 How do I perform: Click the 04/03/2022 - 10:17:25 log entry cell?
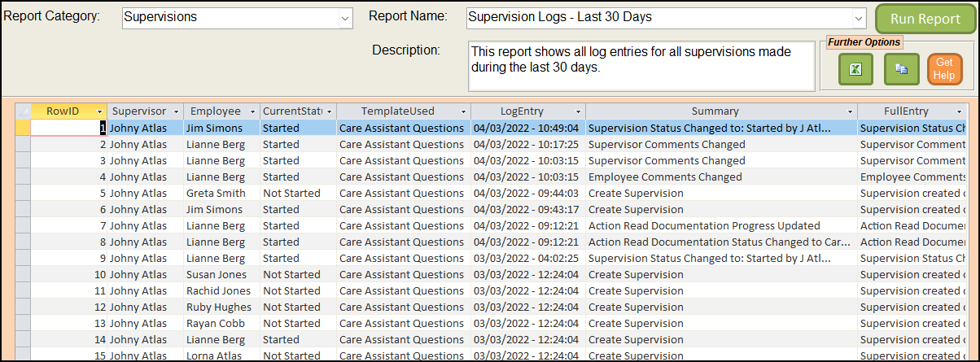click(525, 144)
